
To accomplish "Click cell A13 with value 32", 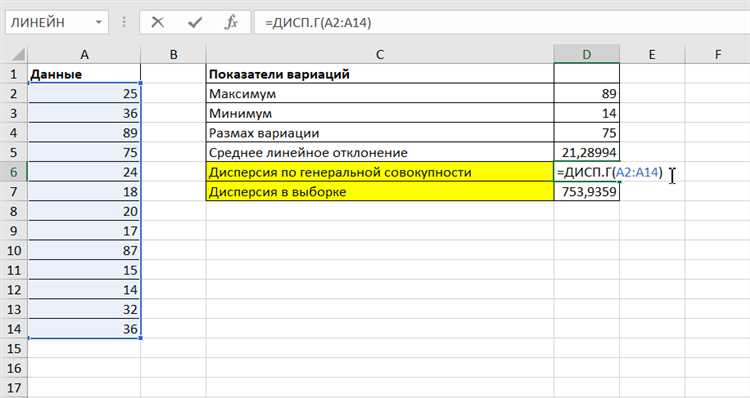I will pos(84,310).
